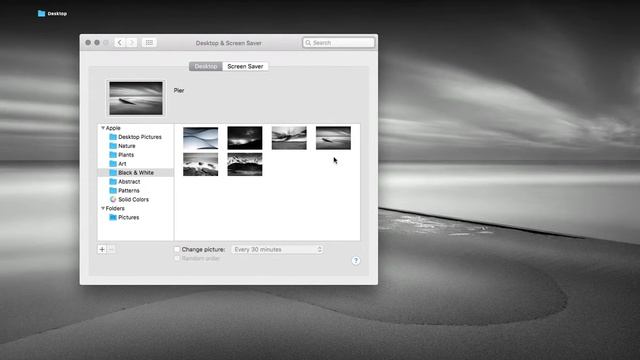
Task: Switch to the Desktop tab
Action: [x=206, y=66]
